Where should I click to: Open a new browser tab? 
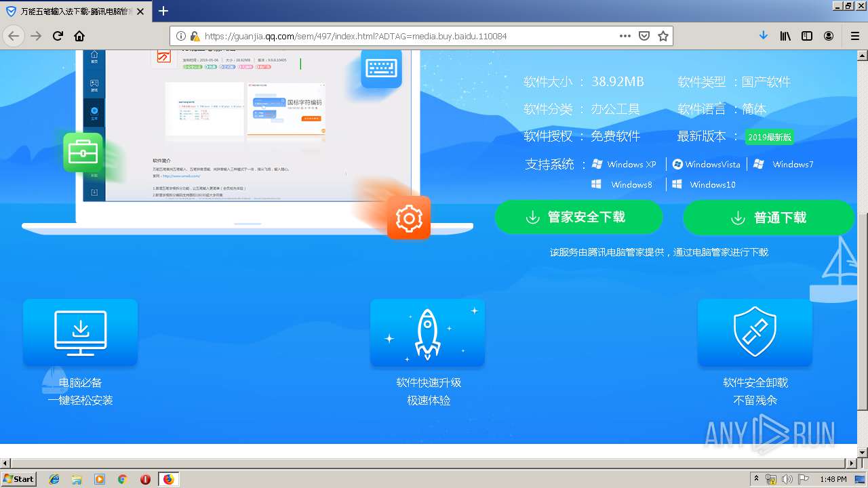(x=163, y=11)
